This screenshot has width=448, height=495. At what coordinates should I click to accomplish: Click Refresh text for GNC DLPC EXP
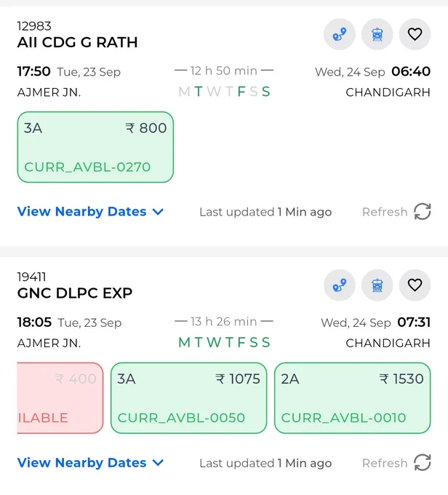coord(385,463)
